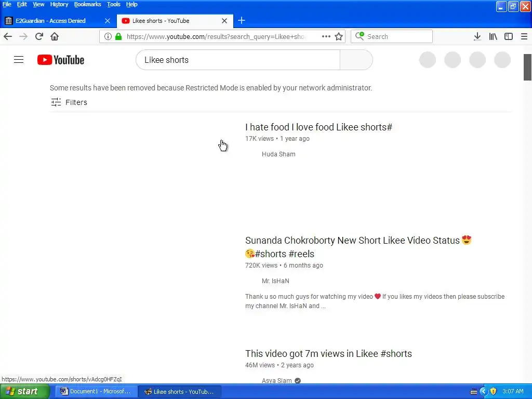Click the YouTube logo
532x399 pixels.
coord(61,60)
